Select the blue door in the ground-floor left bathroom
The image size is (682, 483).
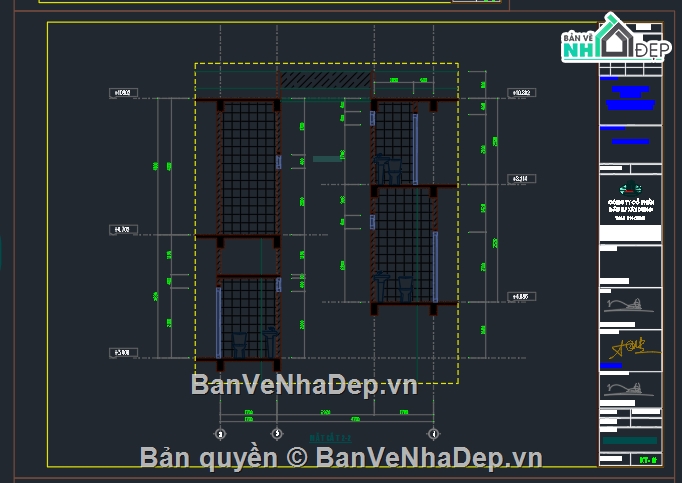click(218, 322)
